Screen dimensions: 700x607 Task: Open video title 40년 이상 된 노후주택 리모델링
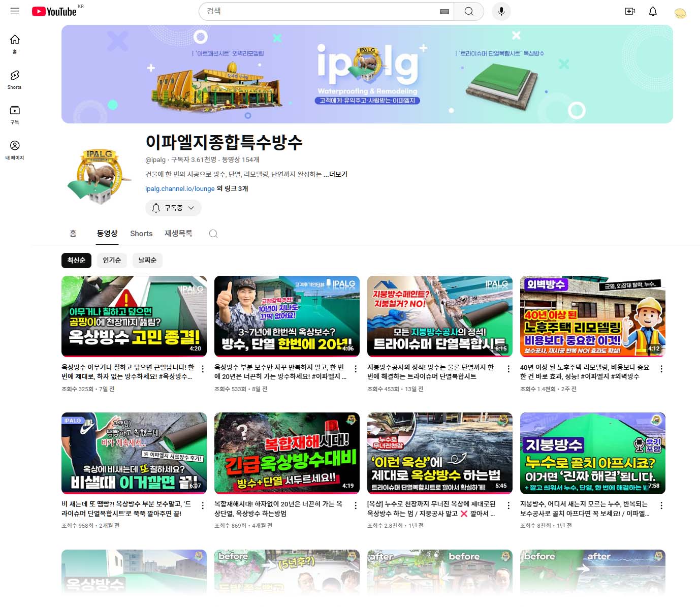click(x=585, y=372)
